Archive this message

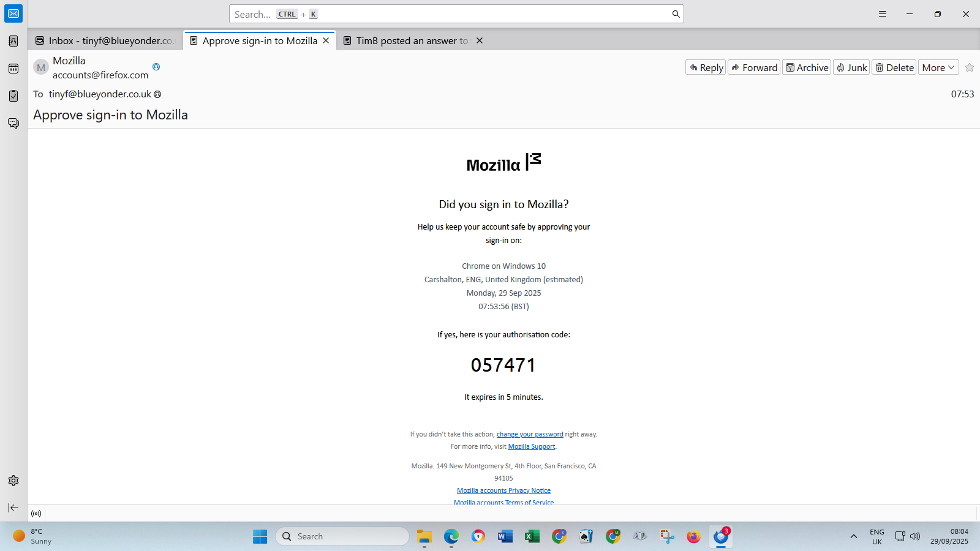(x=807, y=67)
